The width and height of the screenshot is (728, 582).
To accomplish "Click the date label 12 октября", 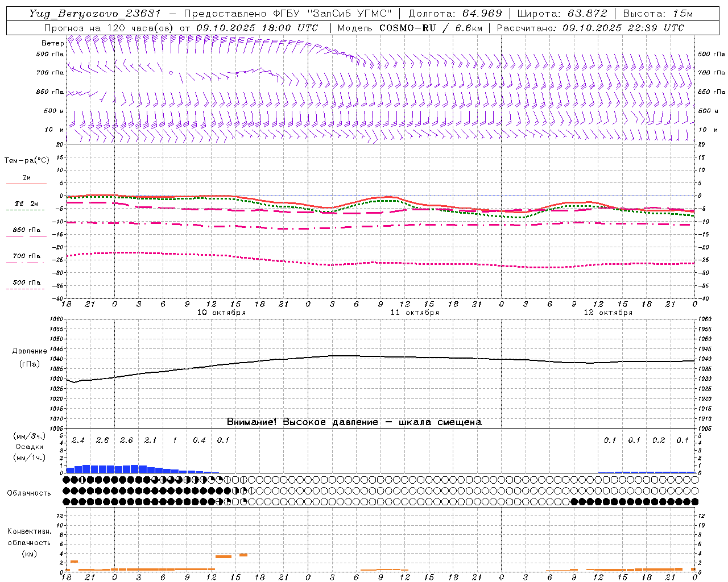I will pos(608,313).
